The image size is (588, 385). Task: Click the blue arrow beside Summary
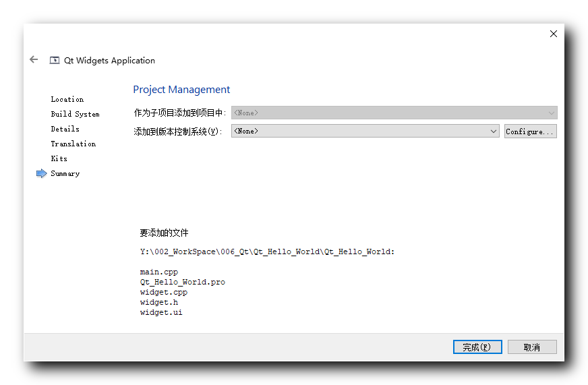coord(41,173)
